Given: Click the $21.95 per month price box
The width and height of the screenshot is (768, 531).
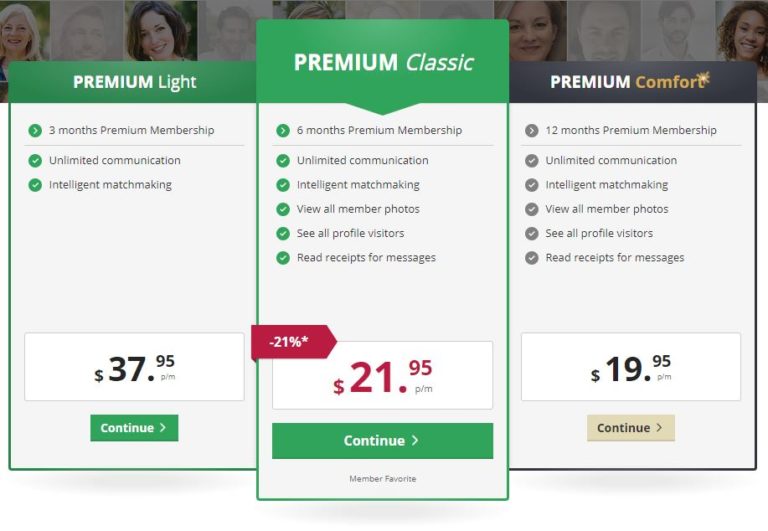Looking at the screenshot, I should pos(383,375).
